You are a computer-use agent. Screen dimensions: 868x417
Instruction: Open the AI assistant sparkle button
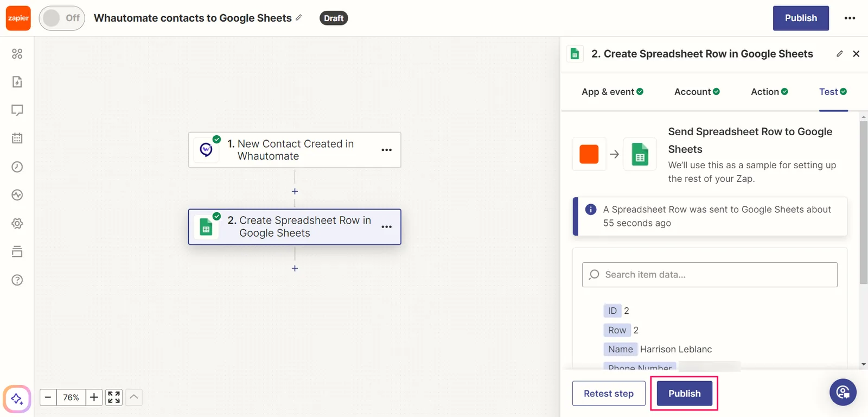[x=17, y=399]
